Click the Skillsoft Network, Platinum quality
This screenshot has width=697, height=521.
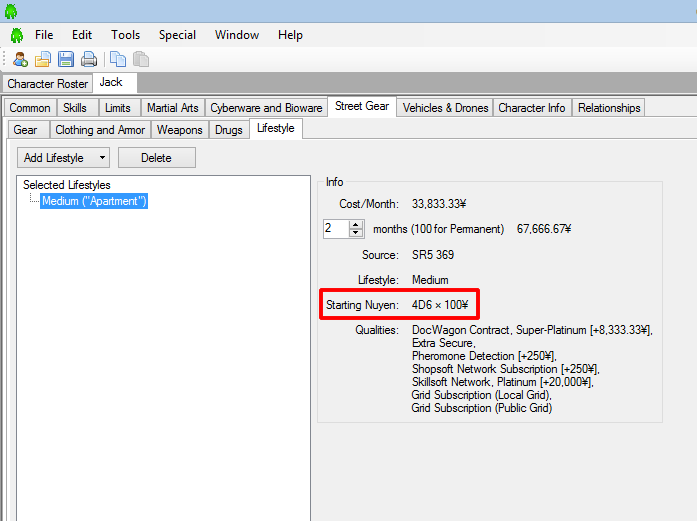pyautogui.click(x=503, y=382)
